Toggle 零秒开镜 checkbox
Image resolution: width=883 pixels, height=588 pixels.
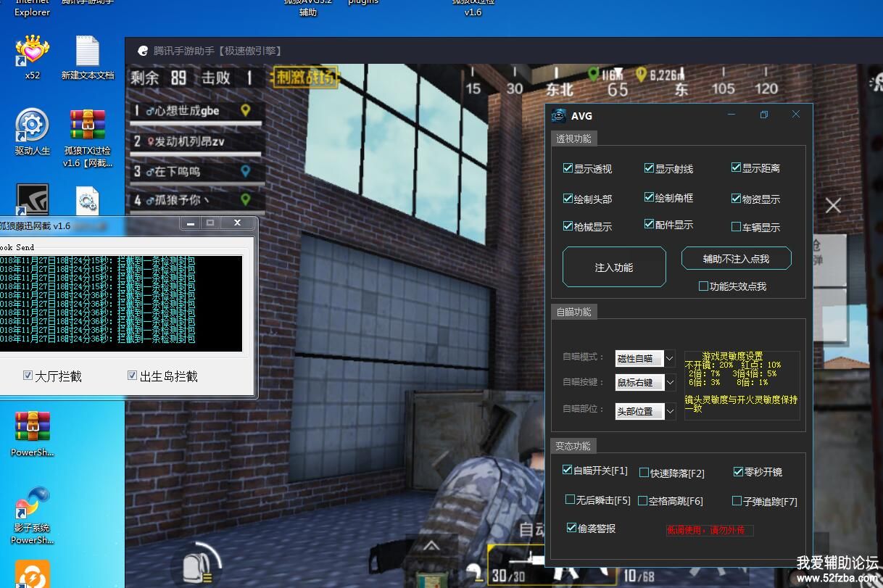(x=738, y=471)
